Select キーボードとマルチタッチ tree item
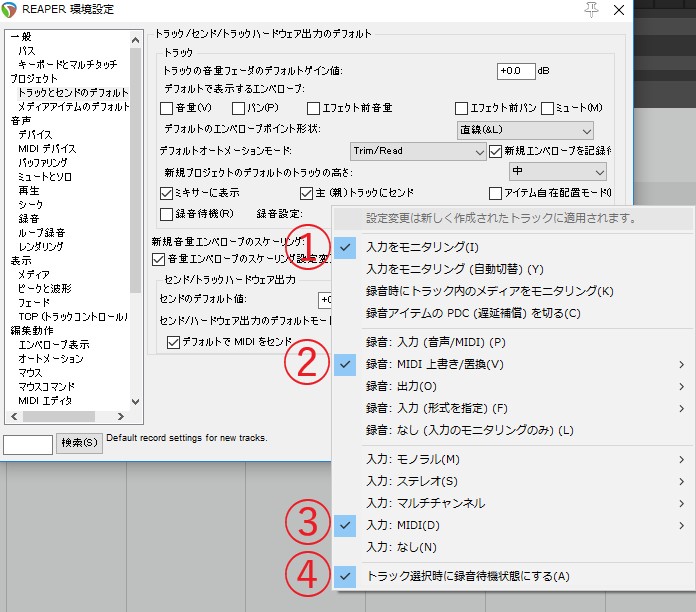This screenshot has width=696, height=612. click(67, 65)
